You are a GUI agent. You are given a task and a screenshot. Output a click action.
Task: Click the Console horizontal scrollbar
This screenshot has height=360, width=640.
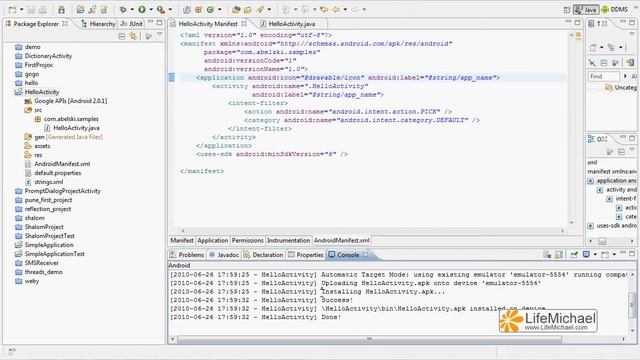(x=369, y=339)
